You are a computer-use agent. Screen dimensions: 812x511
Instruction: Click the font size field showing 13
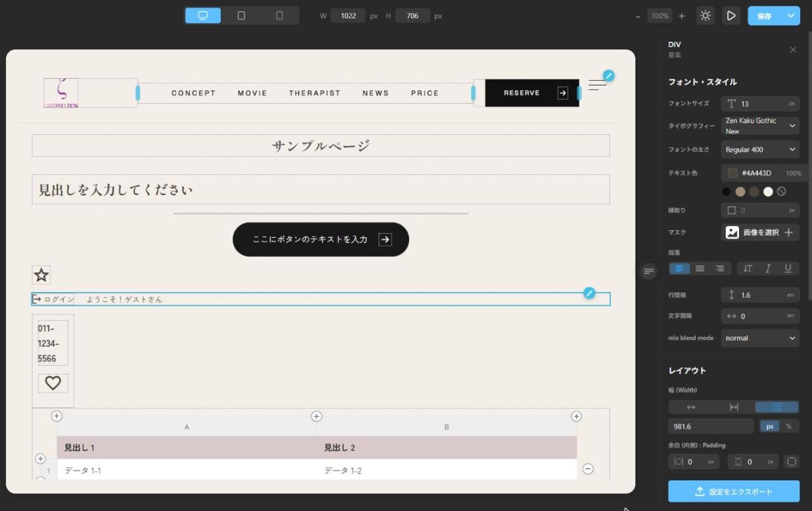760,104
